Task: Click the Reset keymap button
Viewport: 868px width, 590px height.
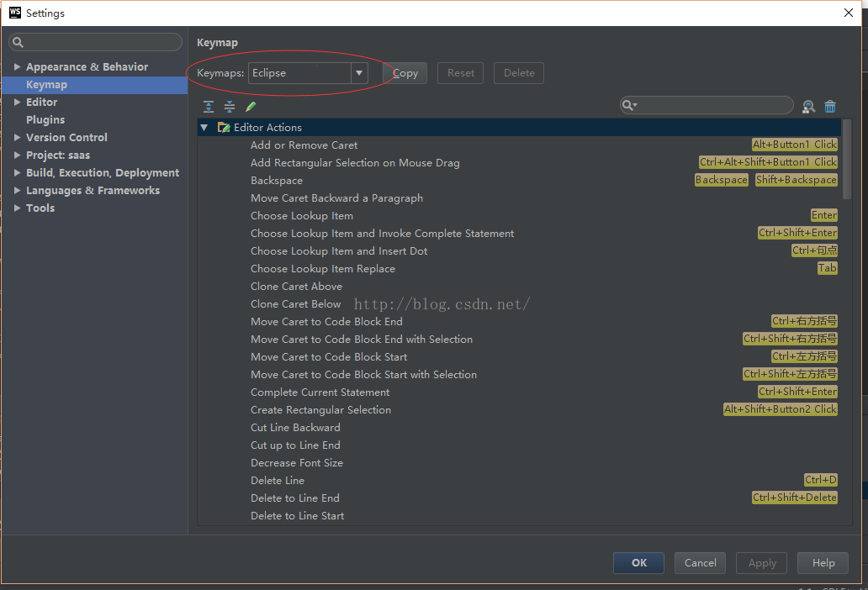Action: click(461, 73)
